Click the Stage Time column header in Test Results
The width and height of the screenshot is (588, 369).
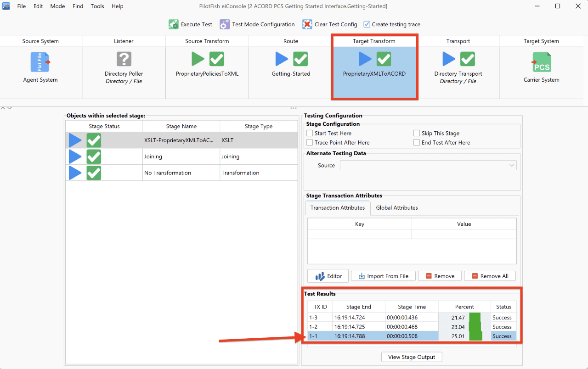click(x=412, y=307)
